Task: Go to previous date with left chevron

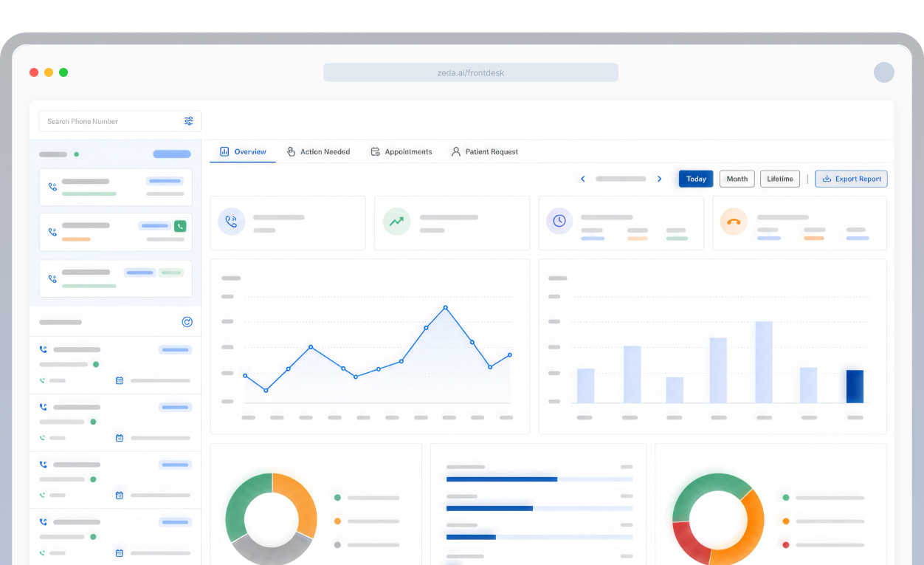Action: [x=582, y=179]
